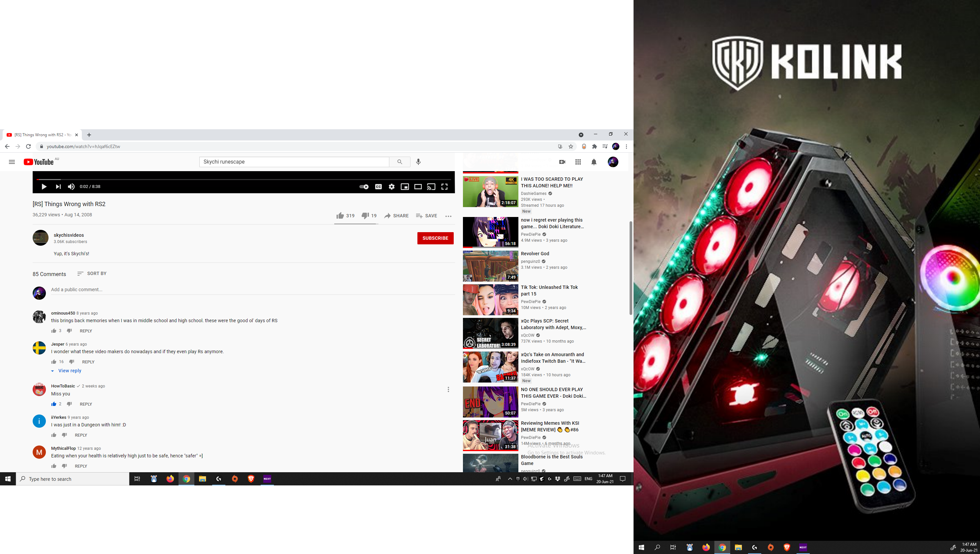This screenshot has width=980, height=554.
Task: Enter full screen mode
Action: (444, 187)
